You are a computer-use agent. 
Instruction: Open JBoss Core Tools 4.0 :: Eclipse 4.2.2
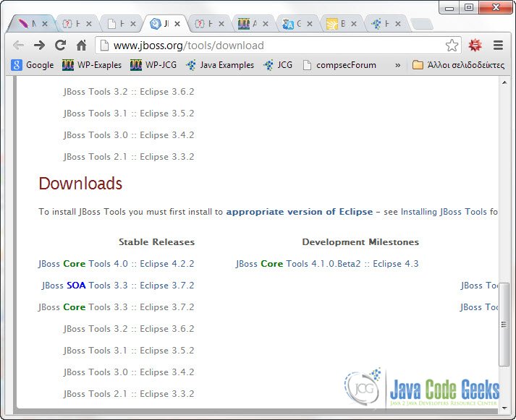click(x=117, y=264)
